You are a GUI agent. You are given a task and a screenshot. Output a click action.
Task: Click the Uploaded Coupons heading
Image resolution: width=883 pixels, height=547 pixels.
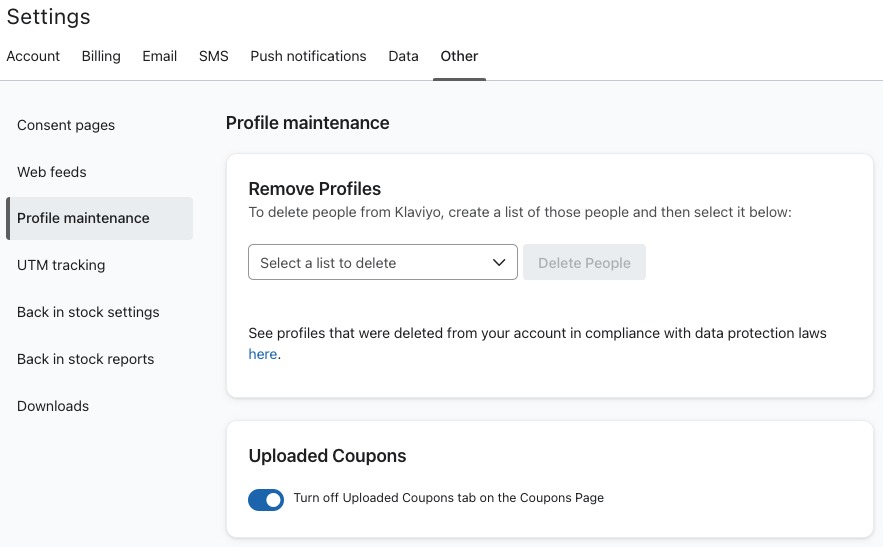coord(327,456)
